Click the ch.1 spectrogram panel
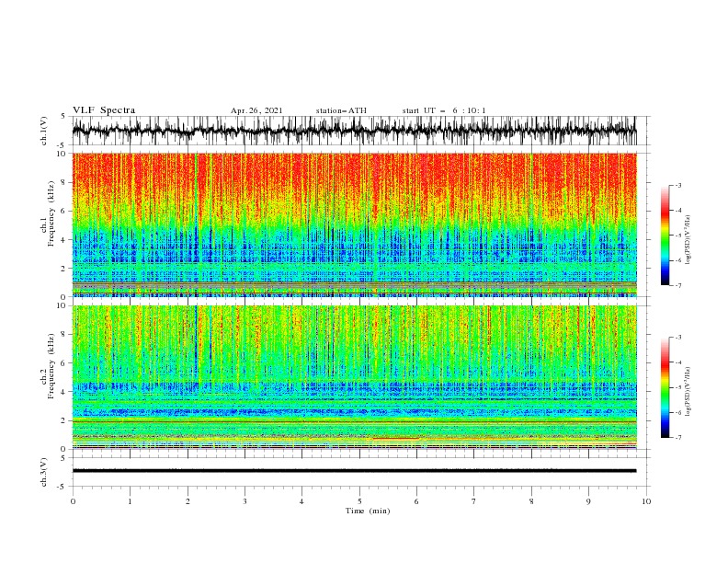This screenshot has height=563, width=728. click(354, 224)
